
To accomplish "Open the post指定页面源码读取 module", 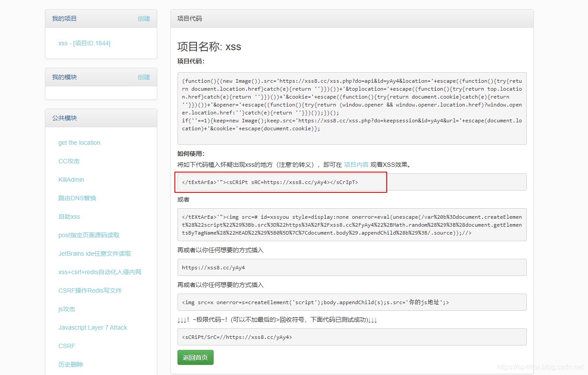I will 89,235.
